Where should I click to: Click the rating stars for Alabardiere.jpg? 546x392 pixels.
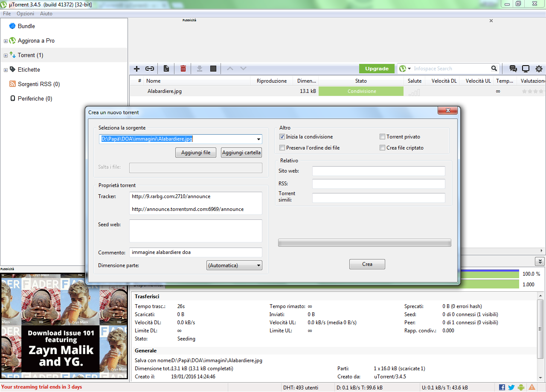533,92
